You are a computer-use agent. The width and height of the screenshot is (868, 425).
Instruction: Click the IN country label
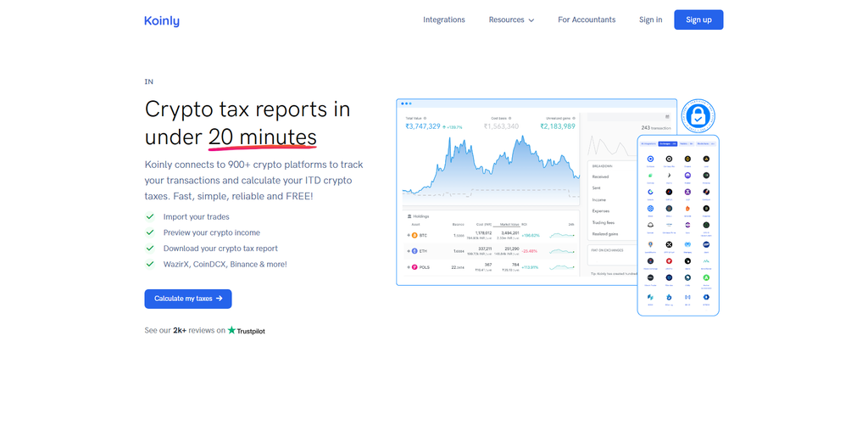click(149, 81)
